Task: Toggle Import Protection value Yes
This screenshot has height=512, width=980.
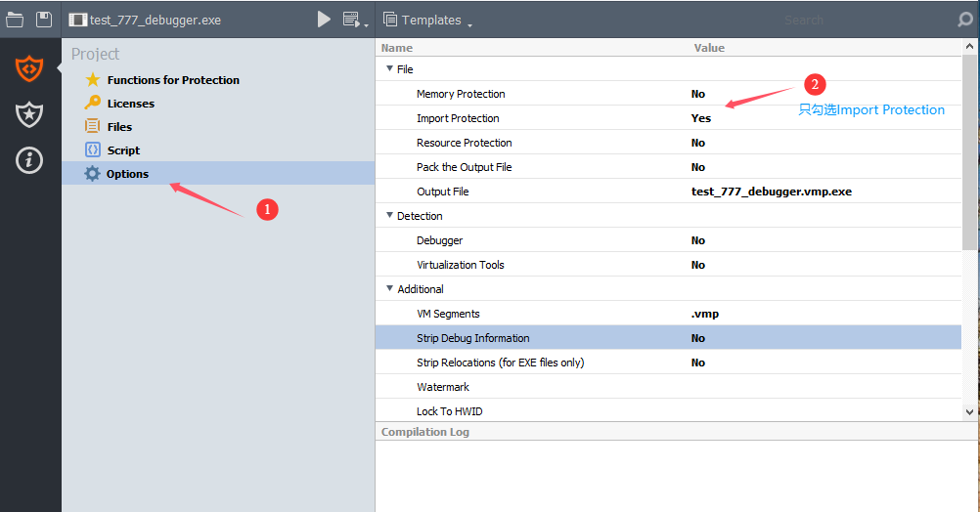Action: [700, 118]
